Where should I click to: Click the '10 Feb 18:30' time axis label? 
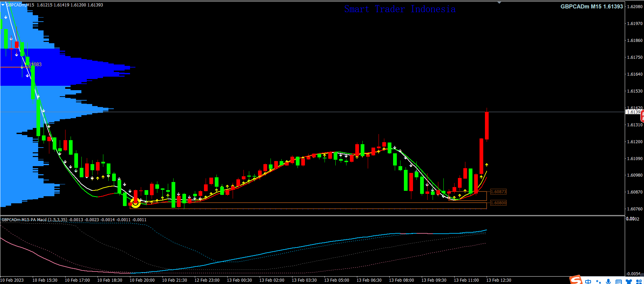(x=110, y=280)
